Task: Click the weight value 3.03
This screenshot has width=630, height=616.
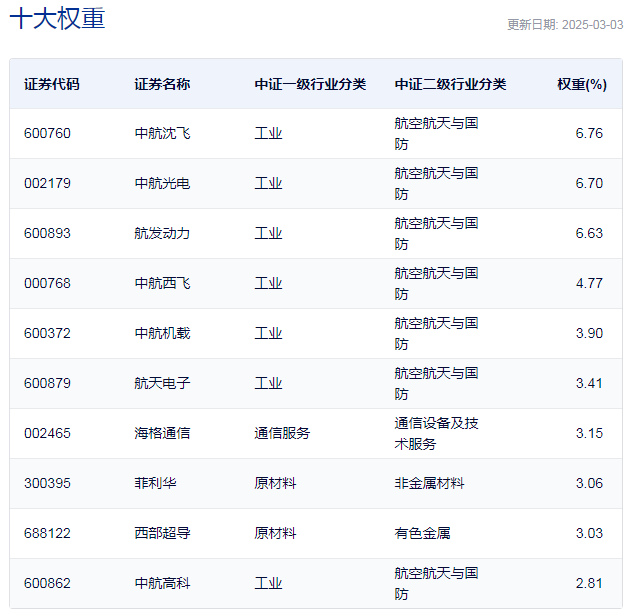Action: (x=589, y=533)
